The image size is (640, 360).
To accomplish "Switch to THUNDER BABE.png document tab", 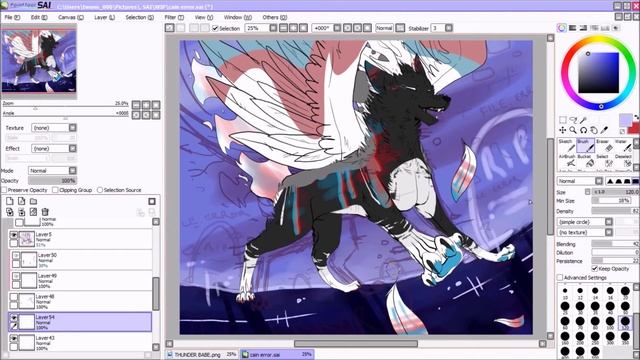I will click(201, 355).
